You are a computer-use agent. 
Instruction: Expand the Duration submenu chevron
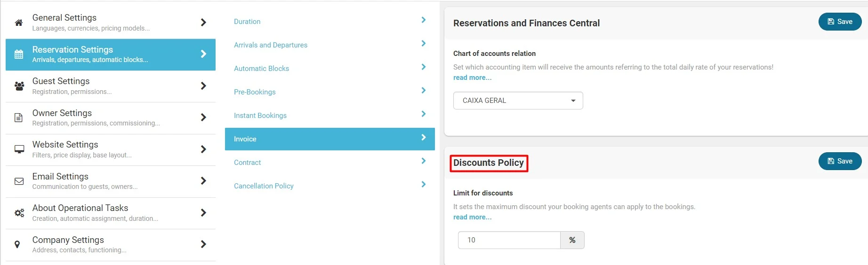[423, 20]
